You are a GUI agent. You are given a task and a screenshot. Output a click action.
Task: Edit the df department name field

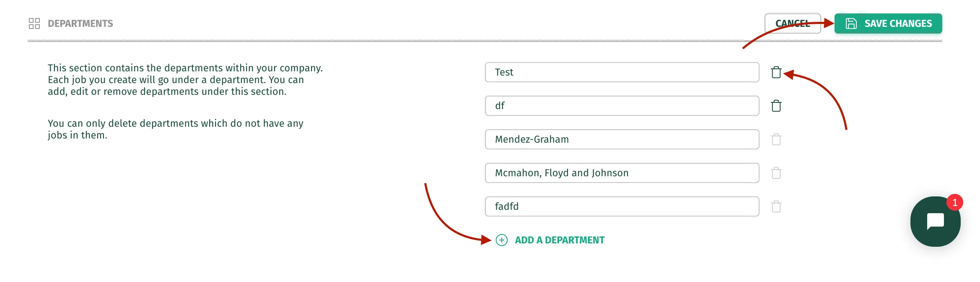click(x=622, y=106)
